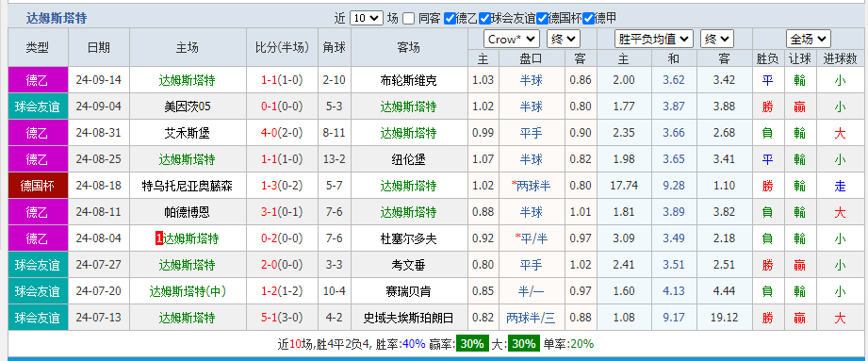This screenshot has width=868, height=361.
Task: Open the 终 dropdown next to Crow*
Action: [563, 40]
